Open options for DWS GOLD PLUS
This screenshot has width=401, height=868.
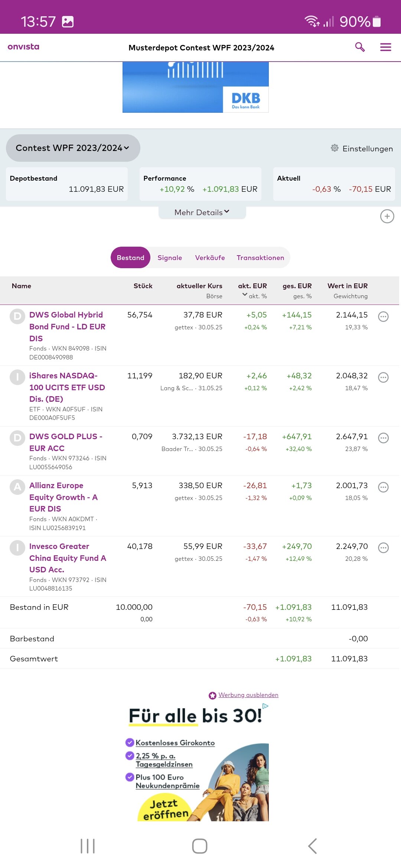383,438
